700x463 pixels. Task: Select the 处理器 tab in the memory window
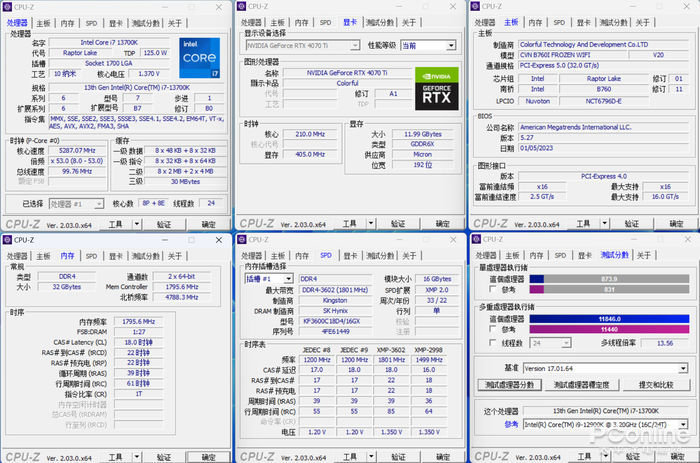click(x=17, y=256)
